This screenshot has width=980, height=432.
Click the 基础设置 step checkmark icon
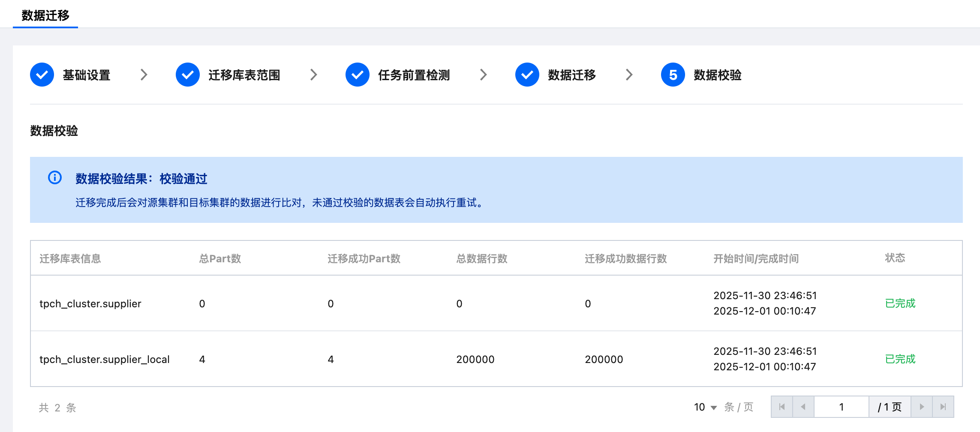click(x=42, y=75)
